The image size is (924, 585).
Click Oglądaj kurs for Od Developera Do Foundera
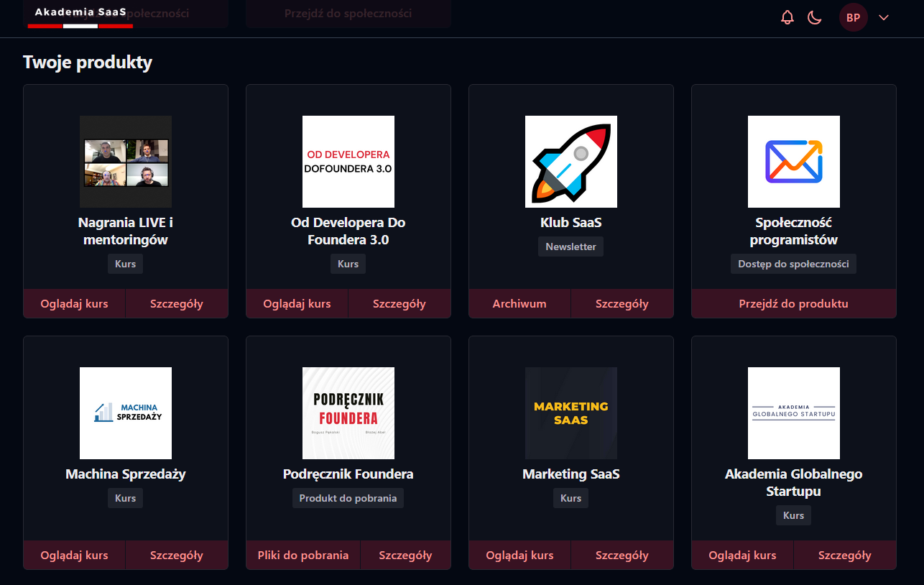[x=297, y=303]
